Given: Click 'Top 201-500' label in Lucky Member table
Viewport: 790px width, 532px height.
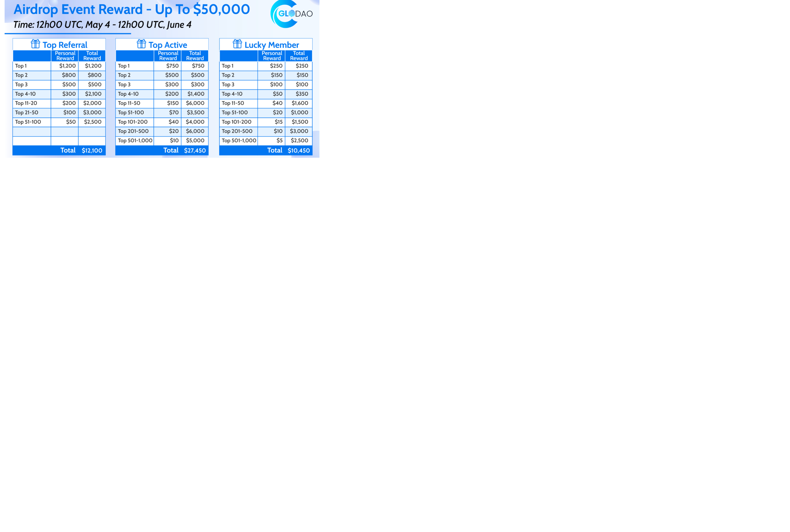Looking at the screenshot, I should (x=237, y=131).
